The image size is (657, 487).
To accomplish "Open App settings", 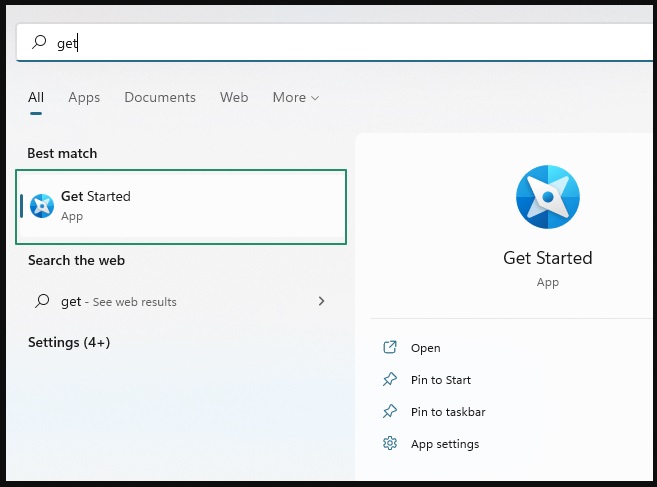I will (445, 444).
